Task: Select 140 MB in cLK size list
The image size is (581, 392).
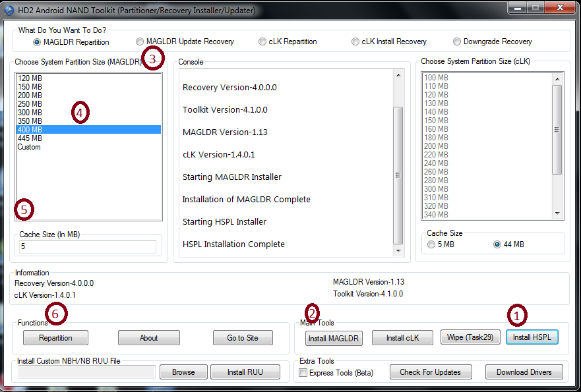Action: click(x=487, y=112)
